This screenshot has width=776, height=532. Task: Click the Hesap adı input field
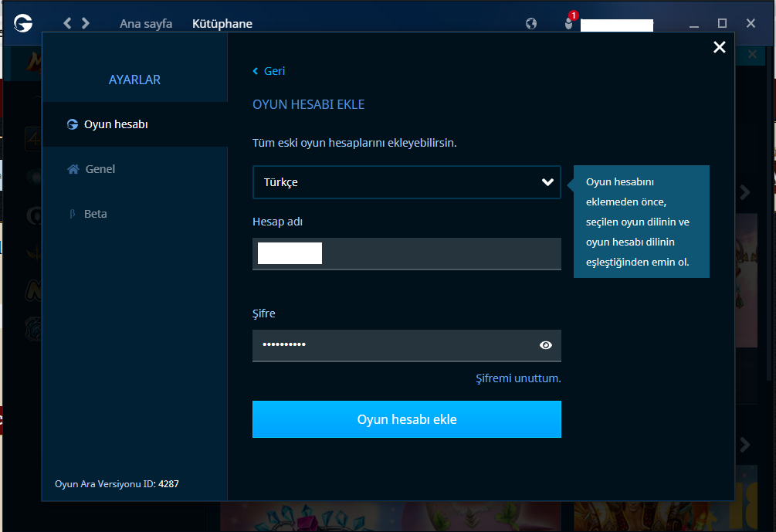point(407,254)
